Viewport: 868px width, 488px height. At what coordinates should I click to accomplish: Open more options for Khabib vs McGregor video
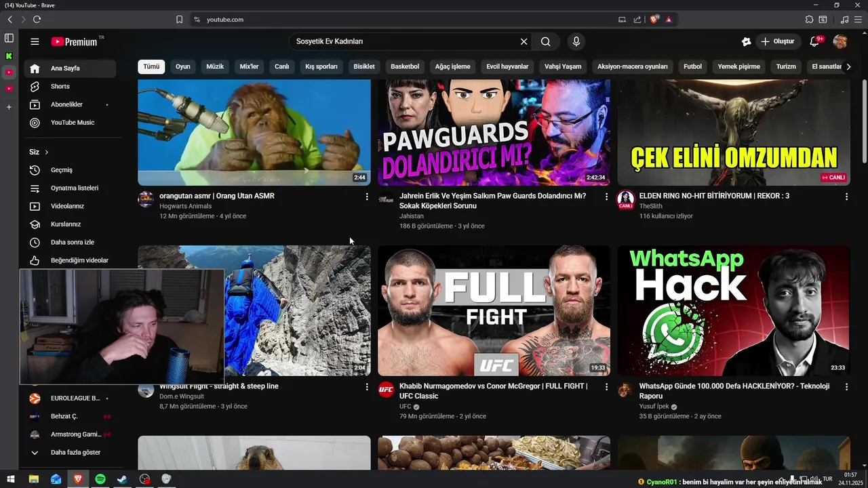point(606,387)
